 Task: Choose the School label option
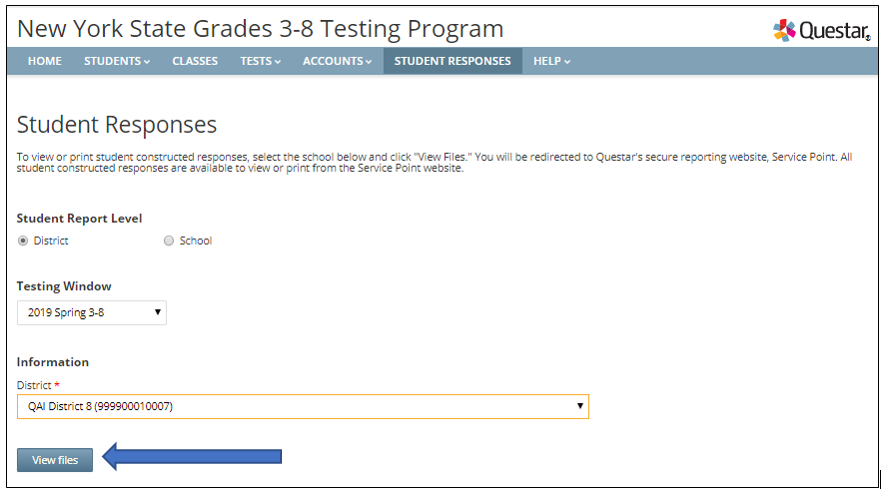(195, 241)
